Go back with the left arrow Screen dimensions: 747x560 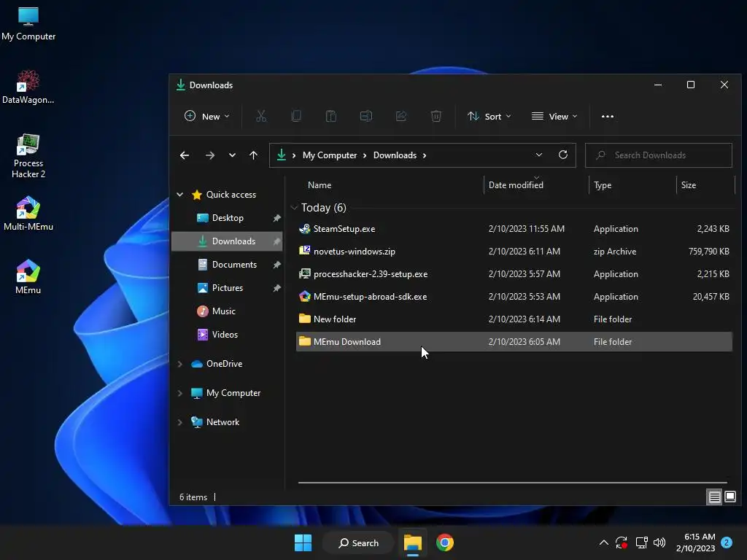tap(185, 155)
